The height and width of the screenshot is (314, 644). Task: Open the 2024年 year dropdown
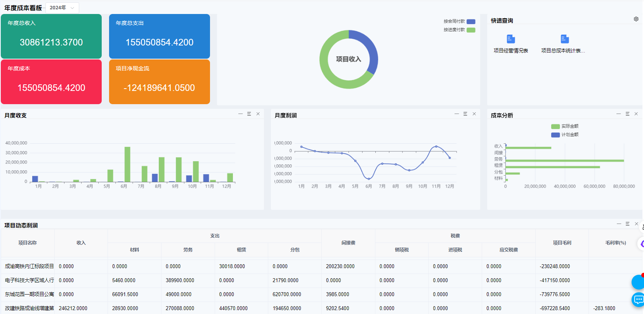click(x=62, y=8)
